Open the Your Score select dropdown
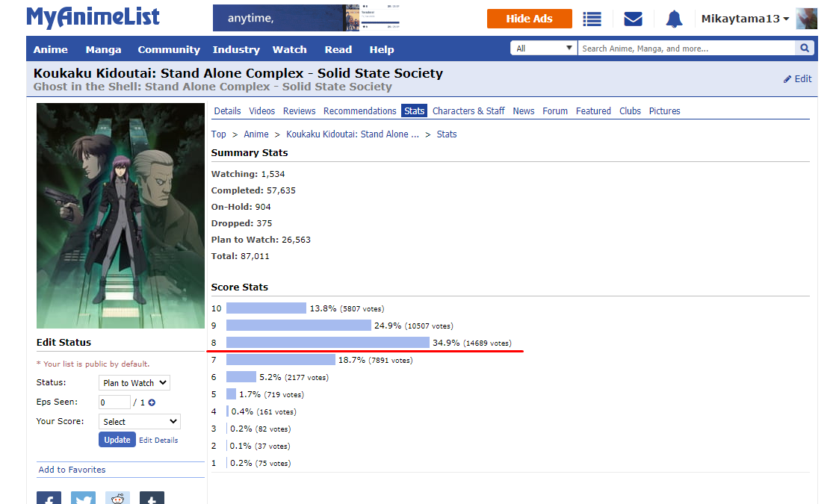 pyautogui.click(x=139, y=422)
